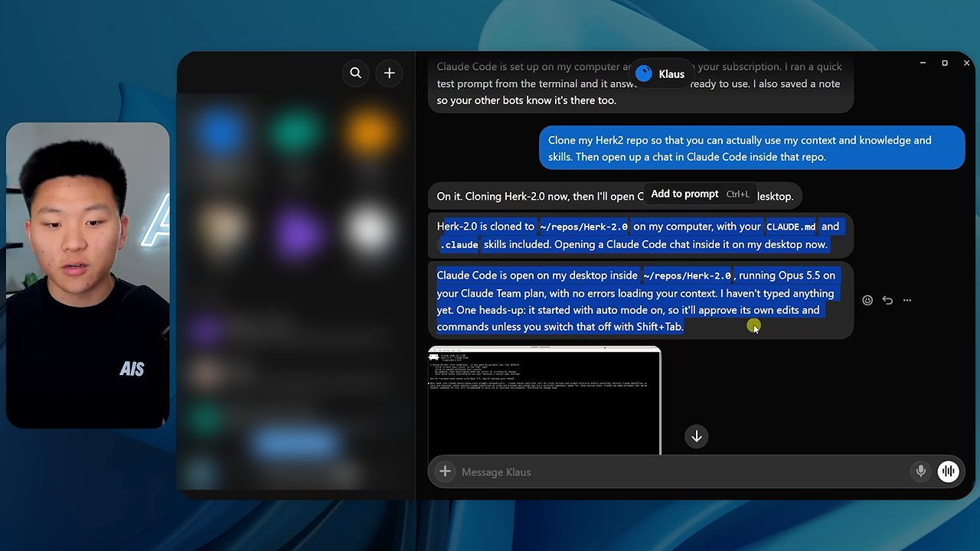Screen dimensions: 980x551
Task: Jump to latest message with down arrow
Action: click(x=697, y=436)
